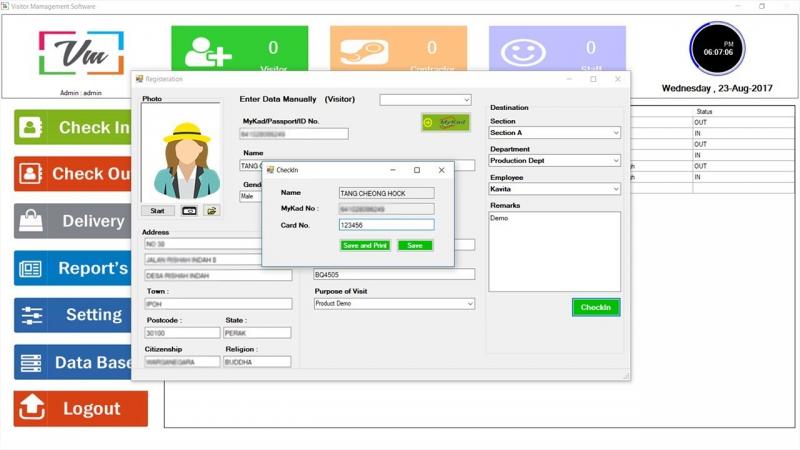The width and height of the screenshot is (800, 450).
Task: Click the MyKad/Passport/ID No. input field
Action: click(294, 134)
